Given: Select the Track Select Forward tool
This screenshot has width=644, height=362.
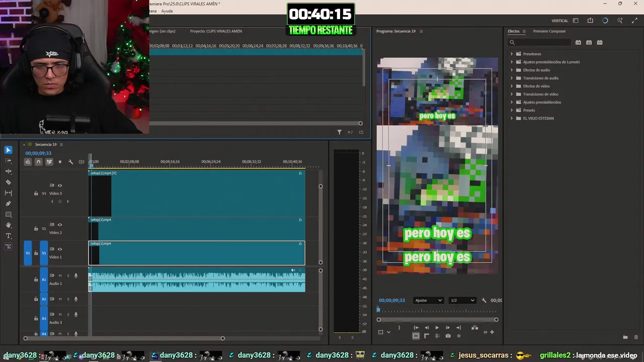Looking at the screenshot, I should [x=8, y=161].
